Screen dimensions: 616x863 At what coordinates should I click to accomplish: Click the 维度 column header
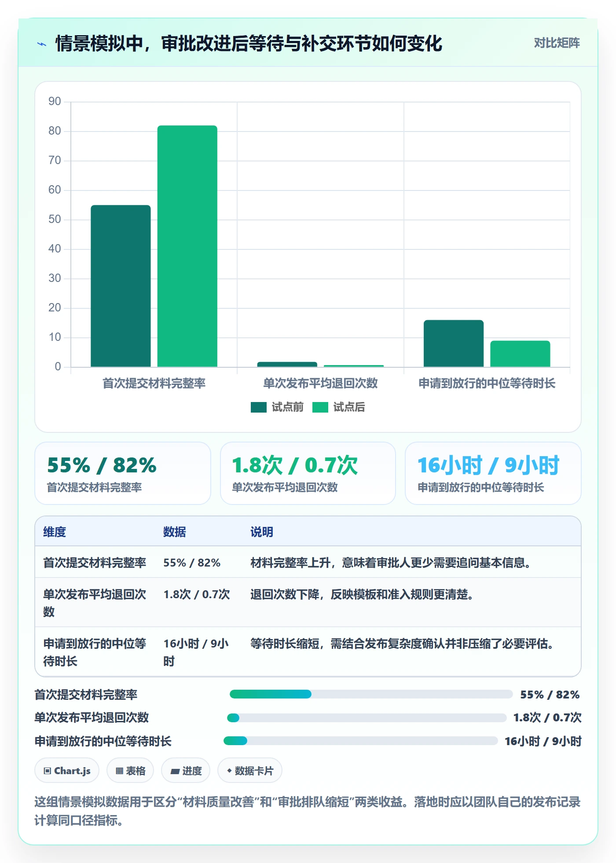pyautogui.click(x=55, y=532)
